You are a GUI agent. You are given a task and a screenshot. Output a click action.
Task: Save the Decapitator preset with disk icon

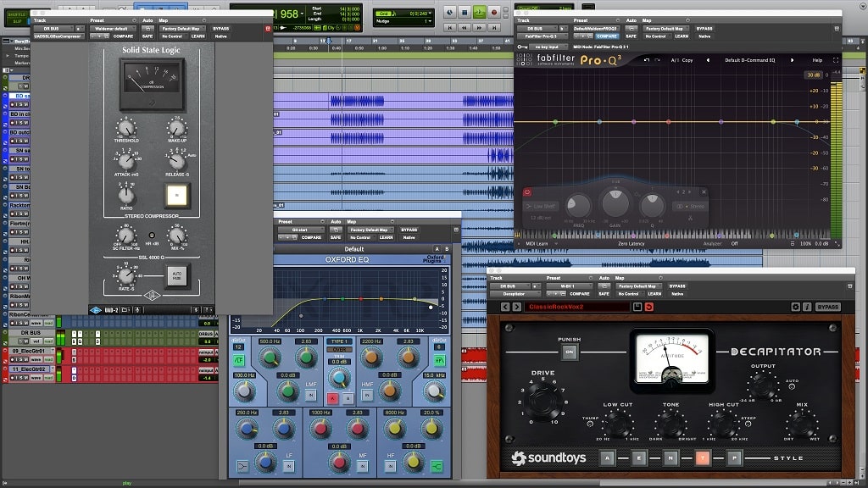(x=637, y=307)
